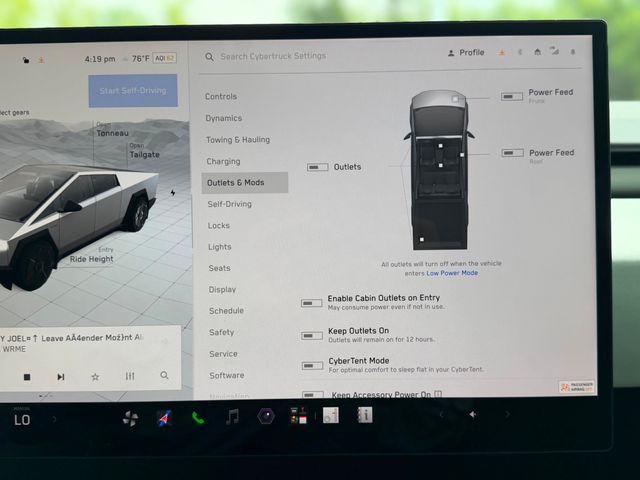Open the Lights settings section
The height and width of the screenshot is (480, 640).
pyautogui.click(x=220, y=247)
